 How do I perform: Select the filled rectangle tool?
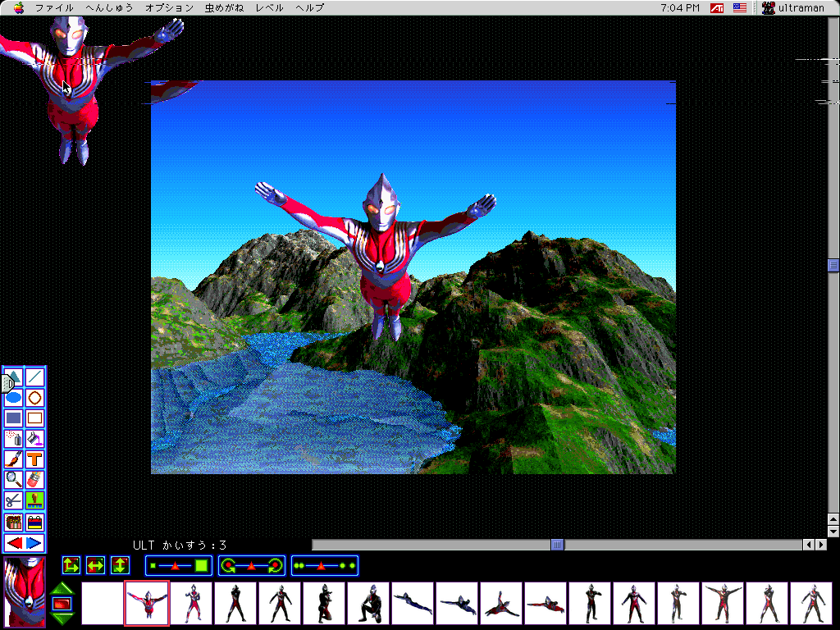coord(13,418)
